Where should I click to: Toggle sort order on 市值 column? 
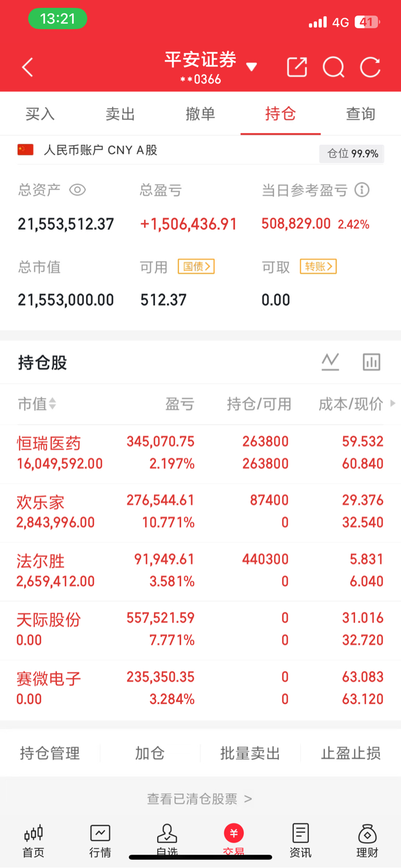pos(52,403)
